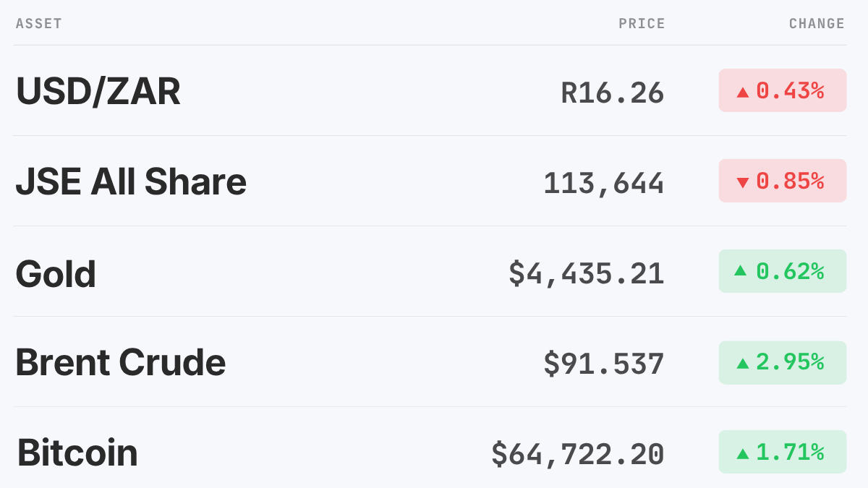Click the $4,435.21 gold price

point(587,273)
